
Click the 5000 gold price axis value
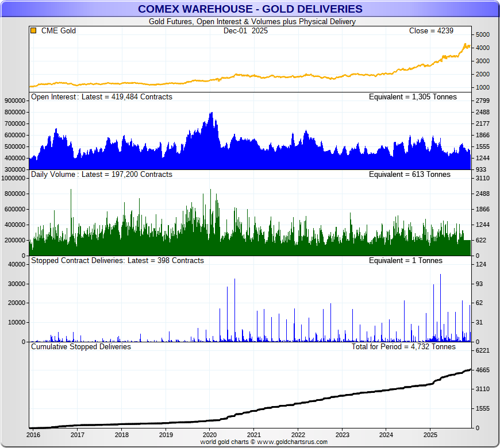(482, 35)
